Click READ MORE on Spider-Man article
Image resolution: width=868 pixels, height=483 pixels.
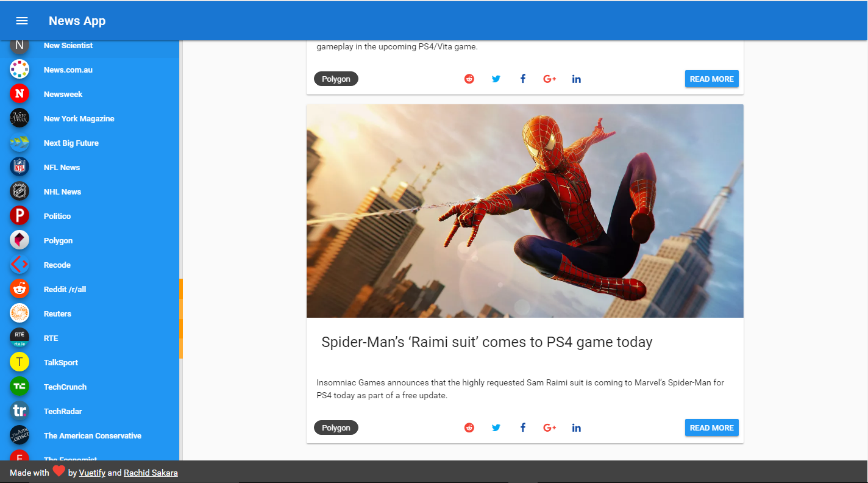point(711,428)
